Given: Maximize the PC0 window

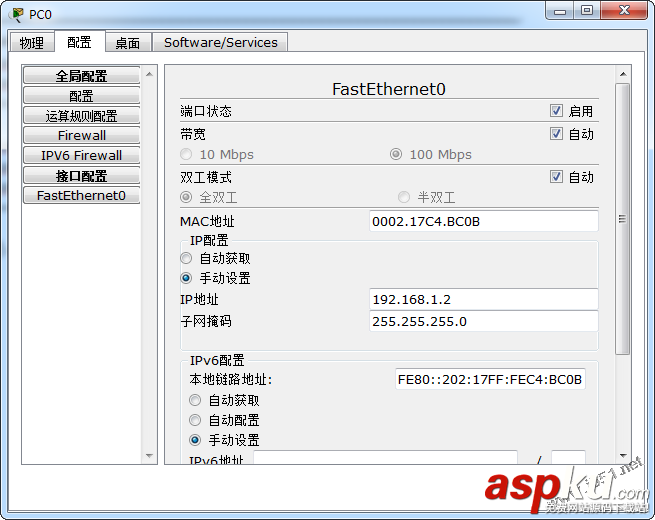Looking at the screenshot, I should pyautogui.click(x=587, y=10).
